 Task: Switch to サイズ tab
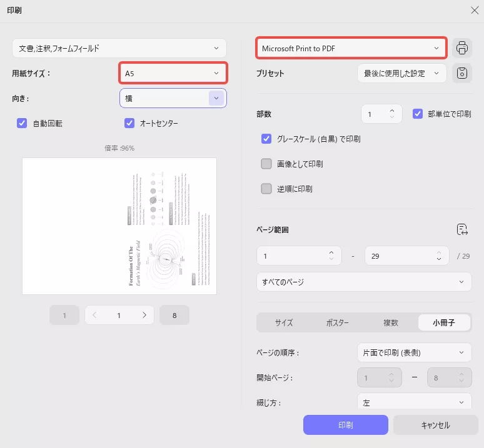(x=284, y=322)
